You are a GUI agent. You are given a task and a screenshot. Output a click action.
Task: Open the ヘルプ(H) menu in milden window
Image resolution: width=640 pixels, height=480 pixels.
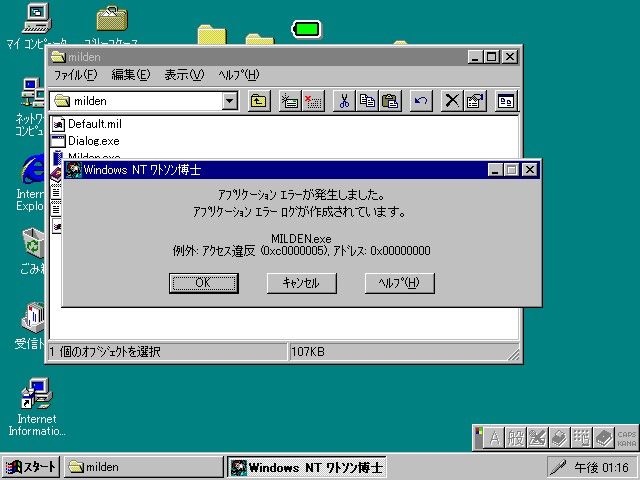click(239, 75)
